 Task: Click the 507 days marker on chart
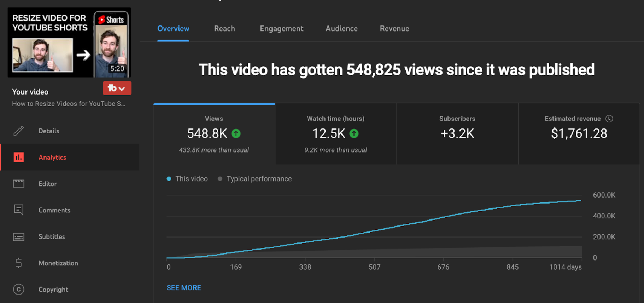374,267
